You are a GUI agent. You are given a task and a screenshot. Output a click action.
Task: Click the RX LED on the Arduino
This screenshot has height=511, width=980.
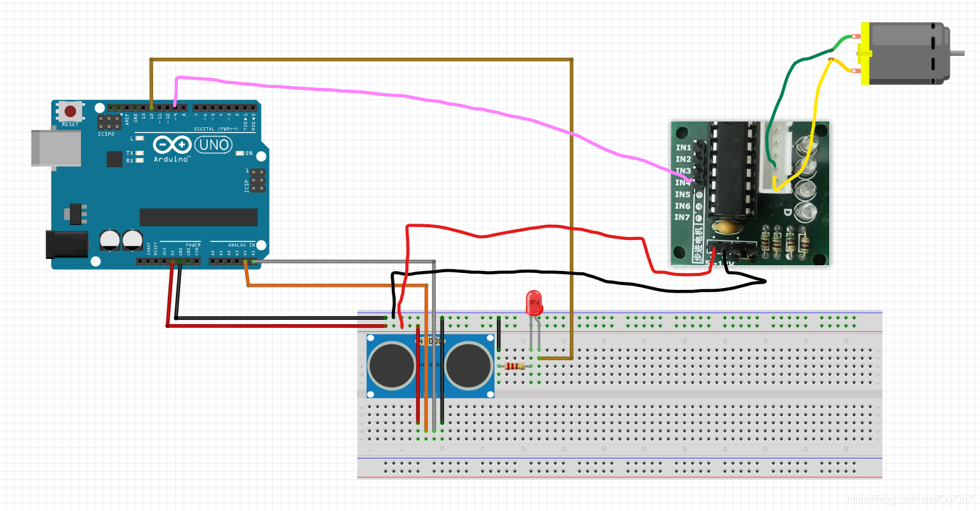tap(139, 161)
